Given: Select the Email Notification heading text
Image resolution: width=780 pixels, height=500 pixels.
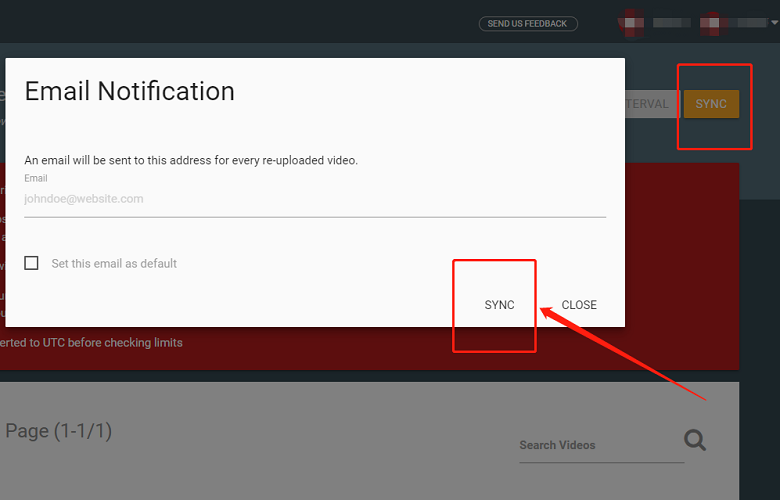Looking at the screenshot, I should click(129, 91).
